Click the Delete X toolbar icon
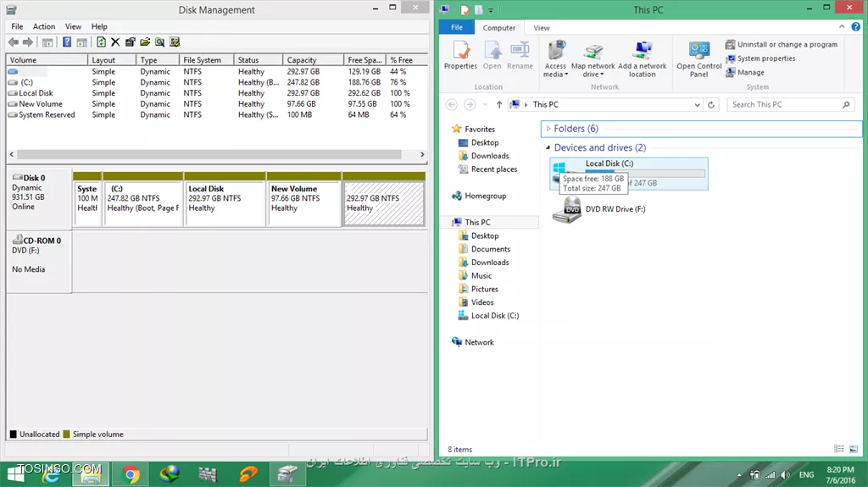This screenshot has height=487, width=868. 115,42
